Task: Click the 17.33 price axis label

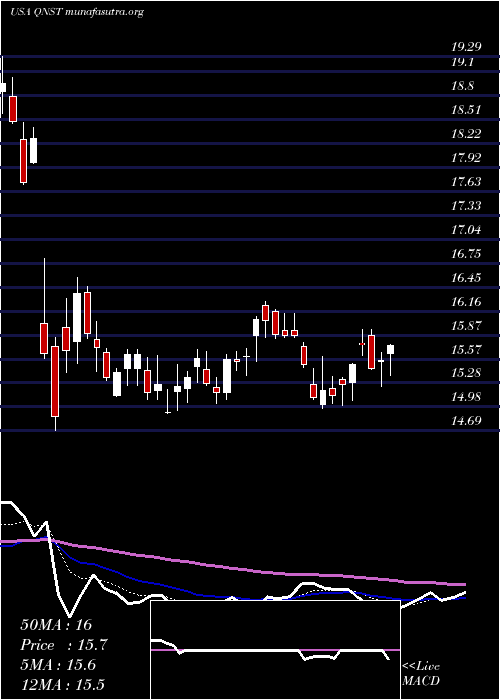Action: (466, 206)
